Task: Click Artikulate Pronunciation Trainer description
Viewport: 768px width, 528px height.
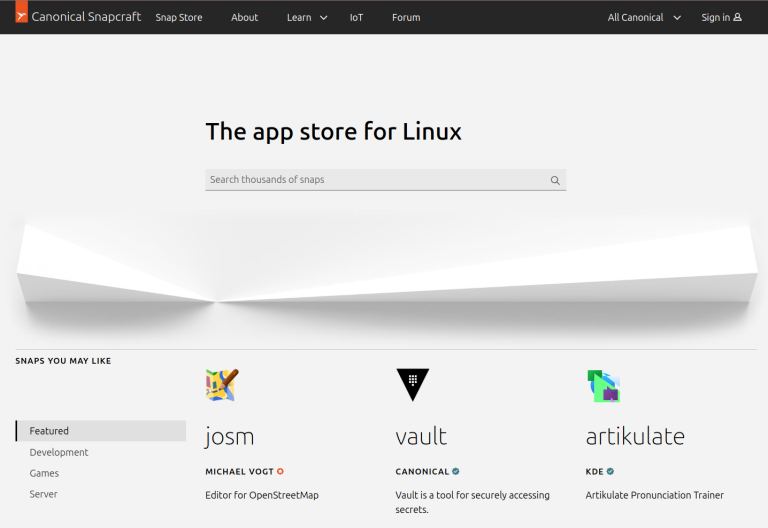Action: tap(654, 495)
